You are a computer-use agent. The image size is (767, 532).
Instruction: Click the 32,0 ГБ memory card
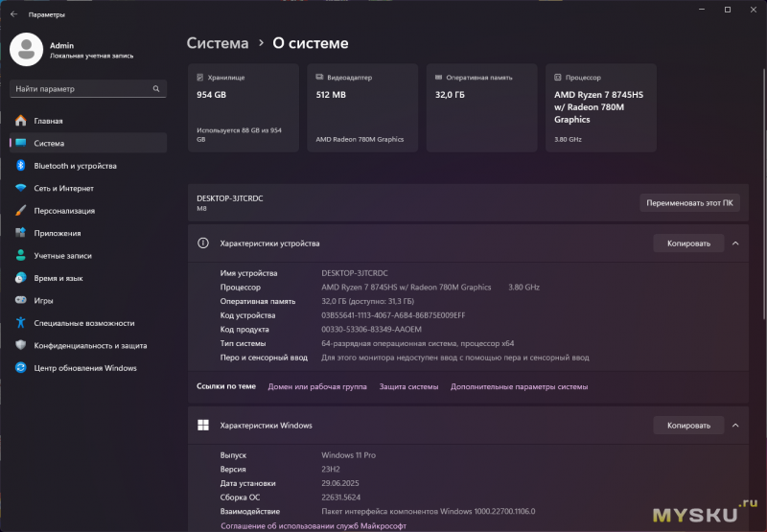coord(482,107)
